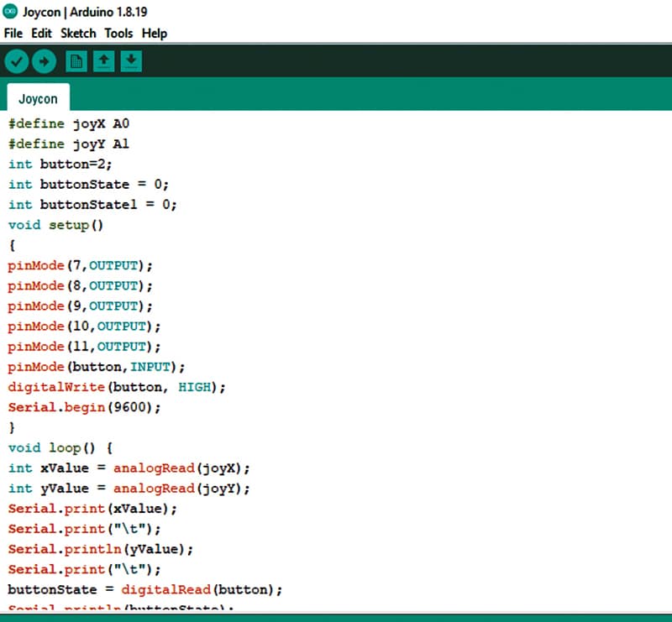Open the Tools menu
The width and height of the screenshot is (672, 622).
coord(118,34)
